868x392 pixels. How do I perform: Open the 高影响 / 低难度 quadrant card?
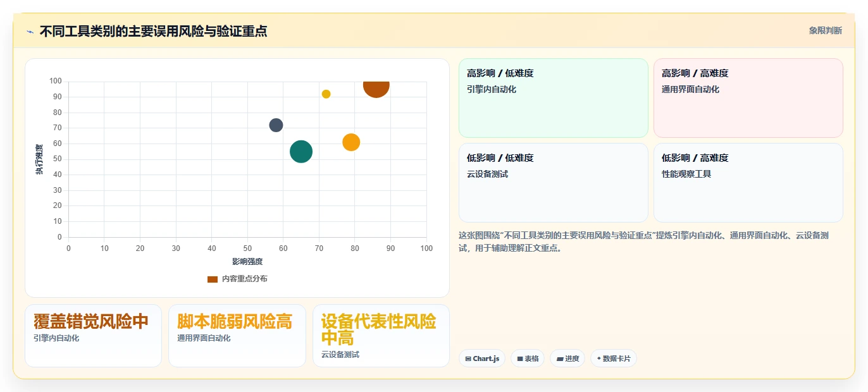554,98
